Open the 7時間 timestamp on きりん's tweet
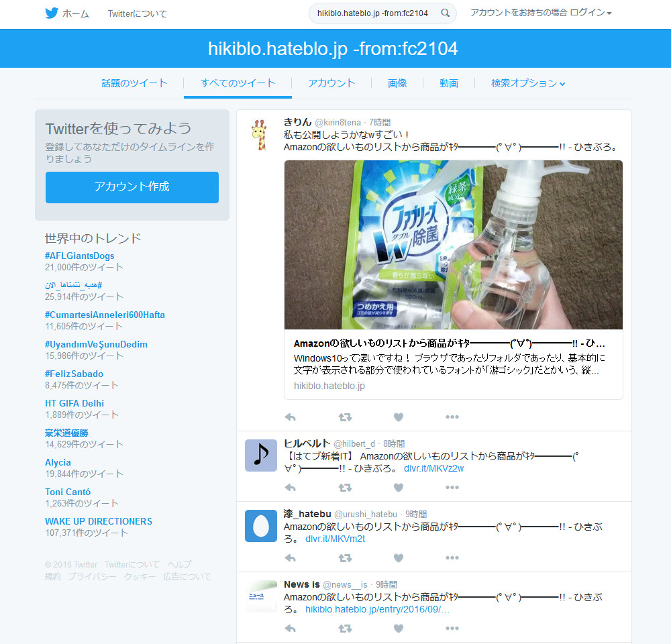Viewport: 671px width, 644px height. click(x=380, y=123)
